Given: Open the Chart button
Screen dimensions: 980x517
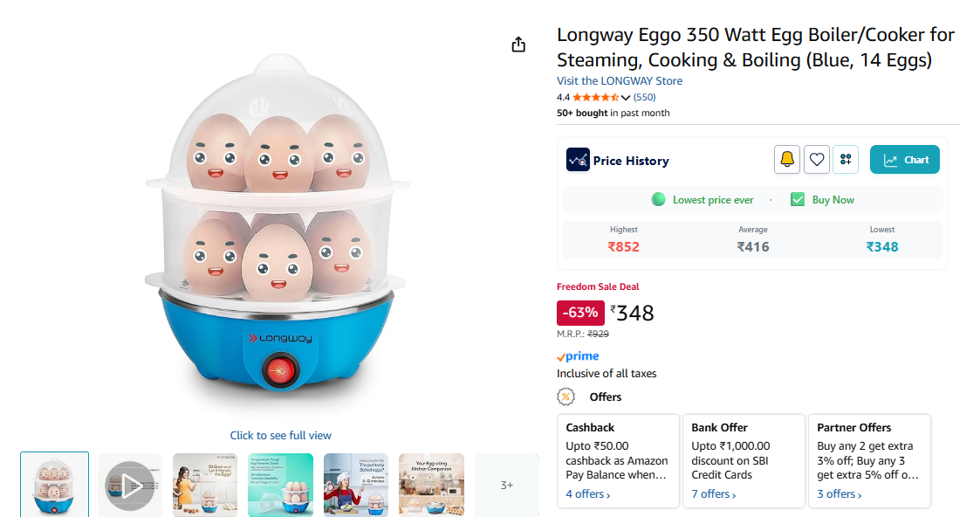Looking at the screenshot, I should tap(905, 160).
